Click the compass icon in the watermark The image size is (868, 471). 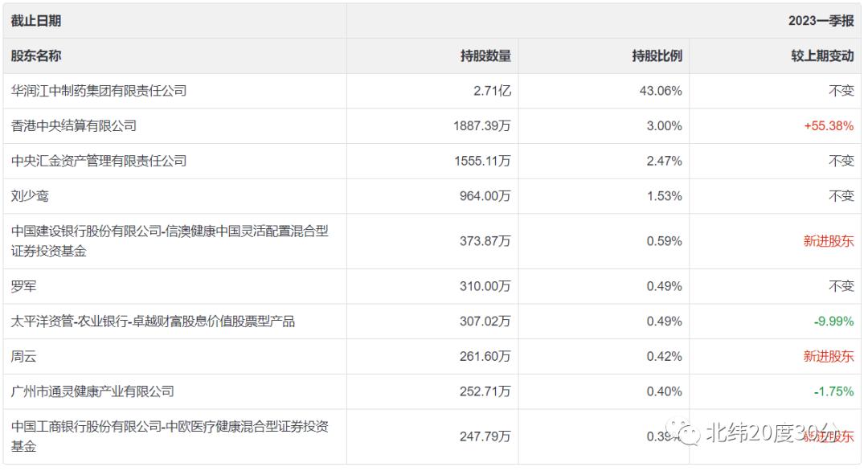683,433
